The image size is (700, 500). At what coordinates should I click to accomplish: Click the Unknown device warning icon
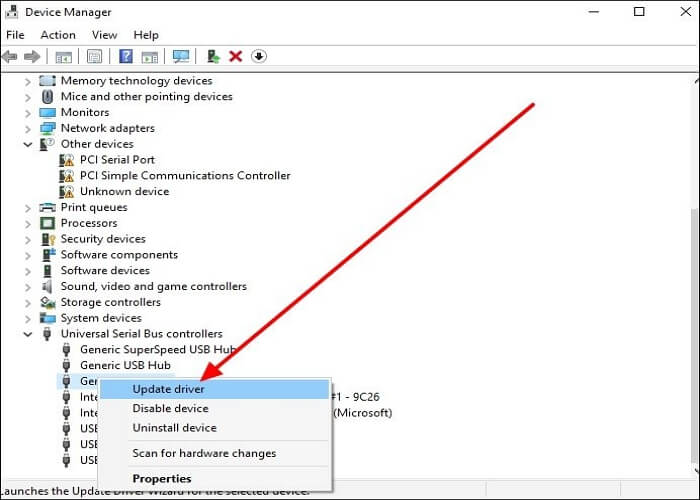point(67,192)
